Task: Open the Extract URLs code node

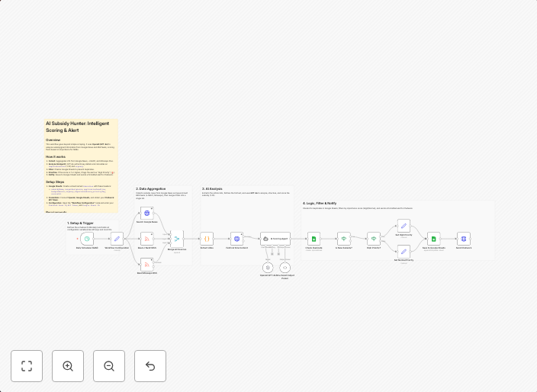Action: (207, 239)
